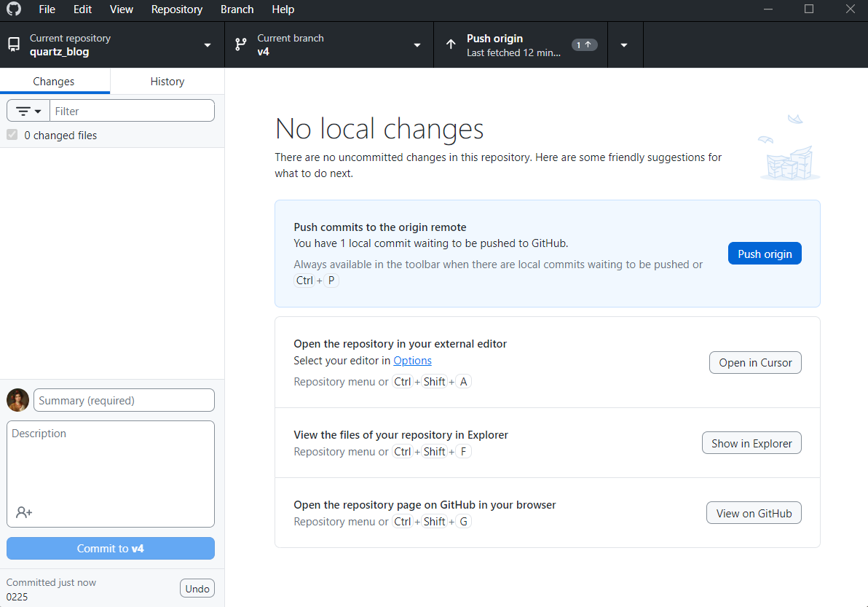Expand the Current repository dropdown arrow
This screenshot has width=868, height=607.
[x=208, y=45]
